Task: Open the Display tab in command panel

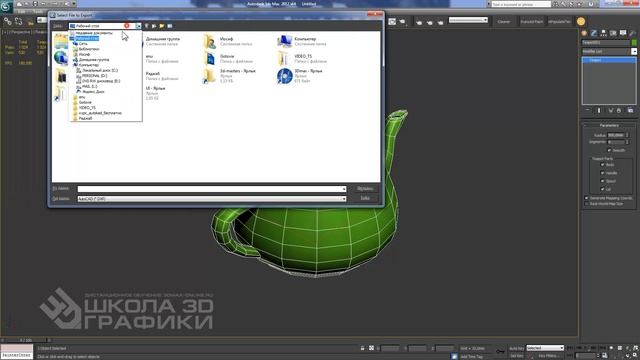Action: [x=622, y=33]
